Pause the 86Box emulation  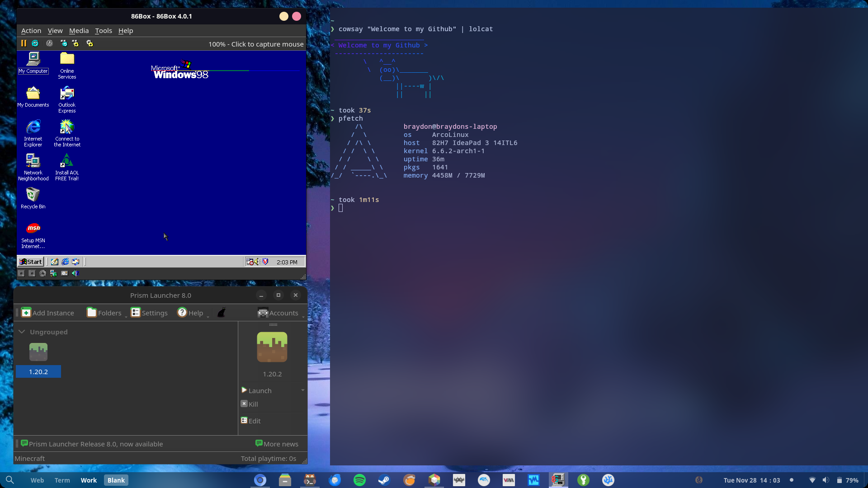click(24, 43)
